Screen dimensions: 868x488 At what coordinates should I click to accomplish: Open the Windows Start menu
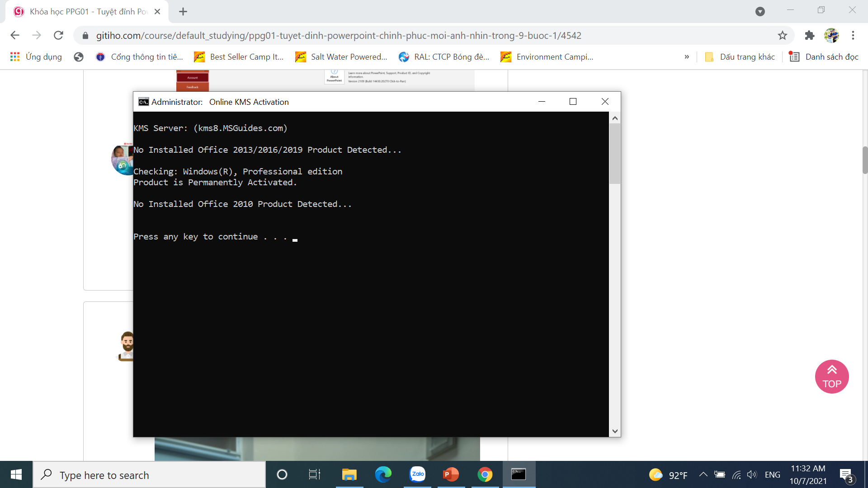click(x=16, y=474)
